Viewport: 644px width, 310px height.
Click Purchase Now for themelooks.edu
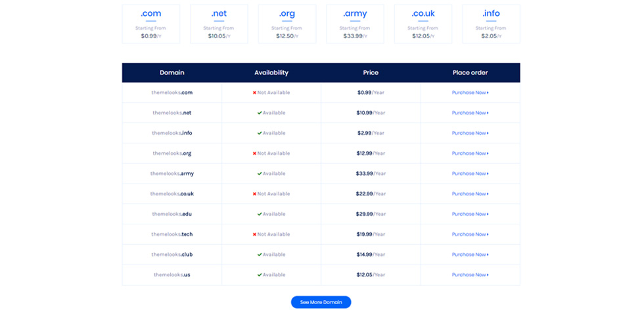tap(471, 214)
